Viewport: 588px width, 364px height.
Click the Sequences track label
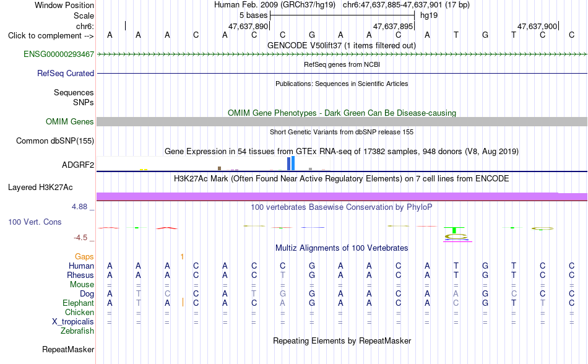(74, 93)
